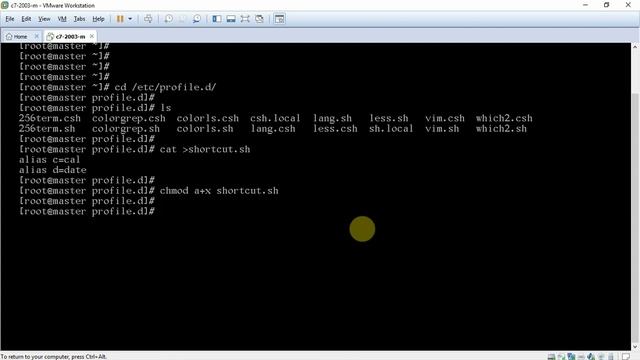Click the 'cd /etc/profile.d/' command text
Viewport: 640px width, 360px height.
pos(165,87)
